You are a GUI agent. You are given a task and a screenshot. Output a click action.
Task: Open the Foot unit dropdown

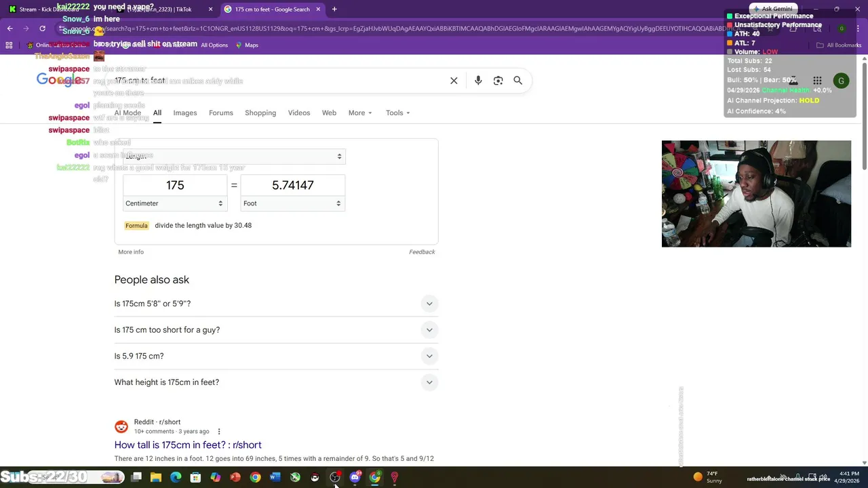pos(292,203)
